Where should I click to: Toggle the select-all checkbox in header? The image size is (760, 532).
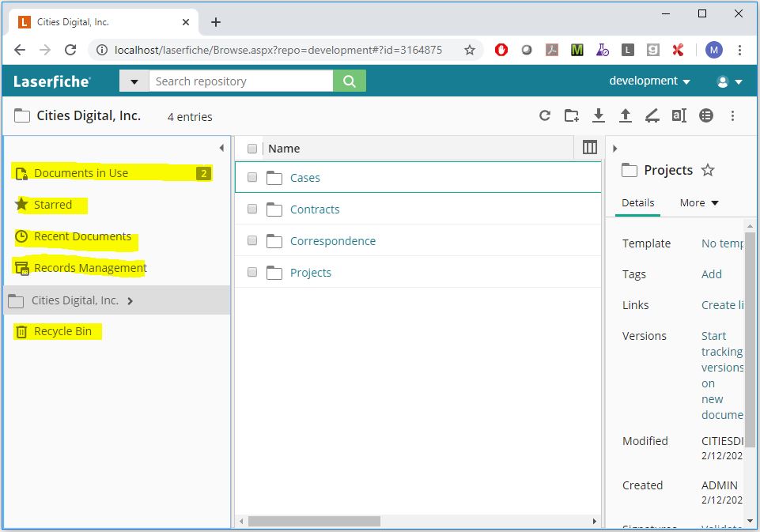click(x=252, y=149)
